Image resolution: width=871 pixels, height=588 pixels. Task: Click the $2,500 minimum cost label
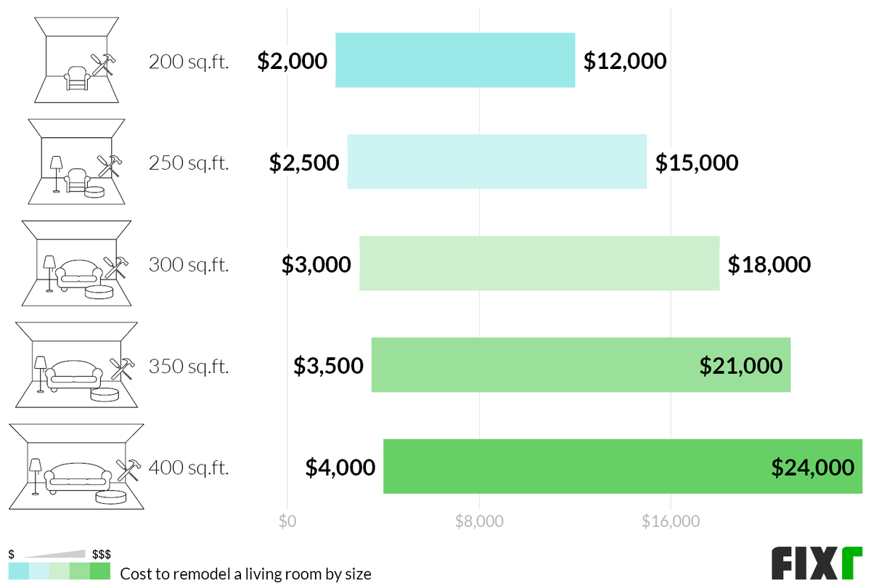304,163
